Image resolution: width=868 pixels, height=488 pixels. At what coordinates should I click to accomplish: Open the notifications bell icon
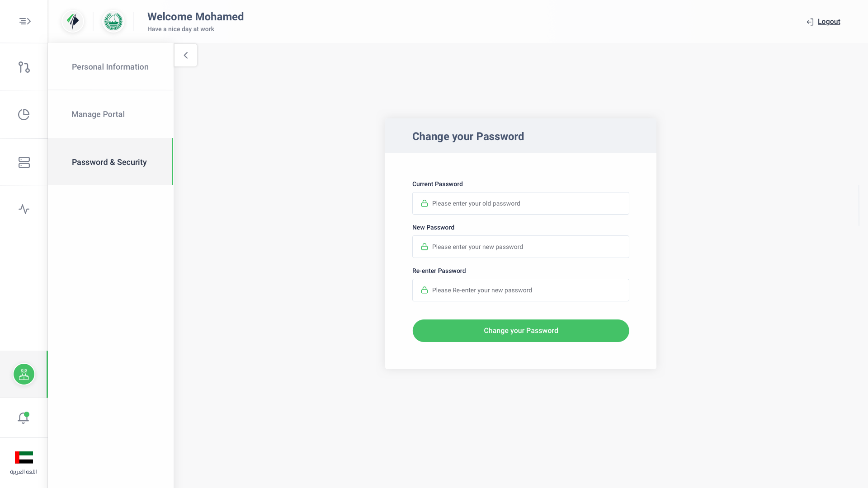click(24, 418)
